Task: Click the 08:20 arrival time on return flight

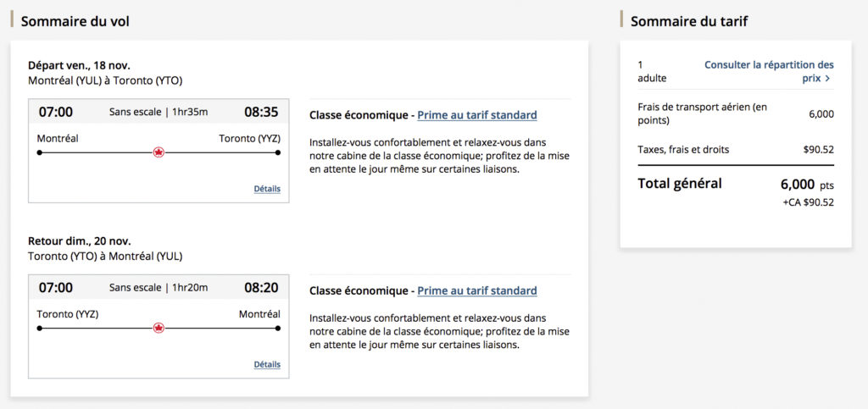Action: tap(261, 287)
